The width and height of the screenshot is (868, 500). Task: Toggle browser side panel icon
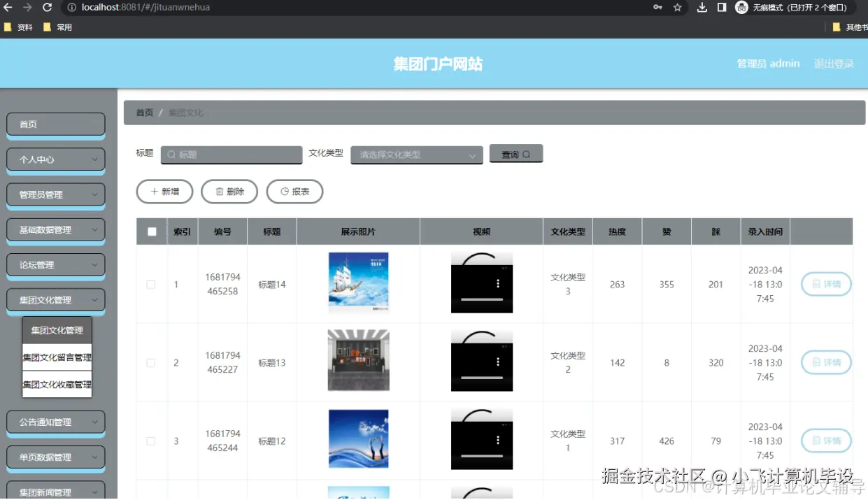click(722, 7)
